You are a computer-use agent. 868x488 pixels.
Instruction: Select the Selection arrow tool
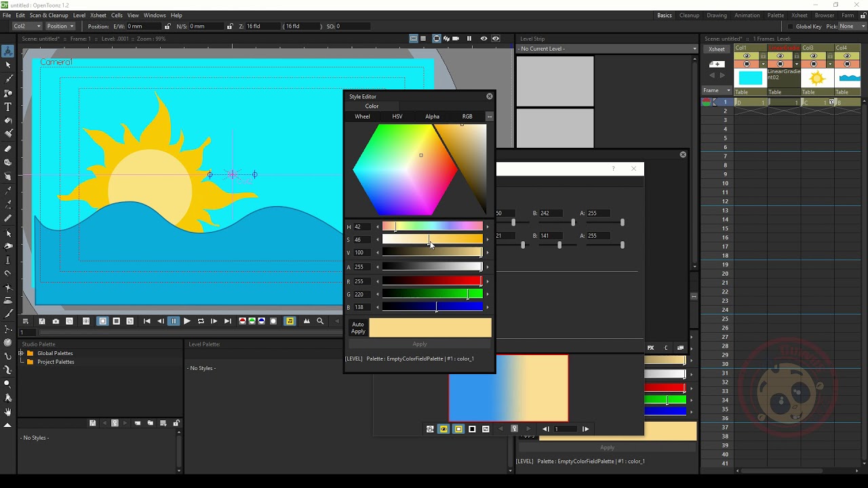point(8,65)
